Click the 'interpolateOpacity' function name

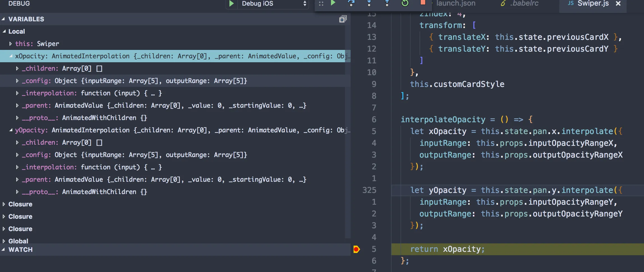point(443,119)
